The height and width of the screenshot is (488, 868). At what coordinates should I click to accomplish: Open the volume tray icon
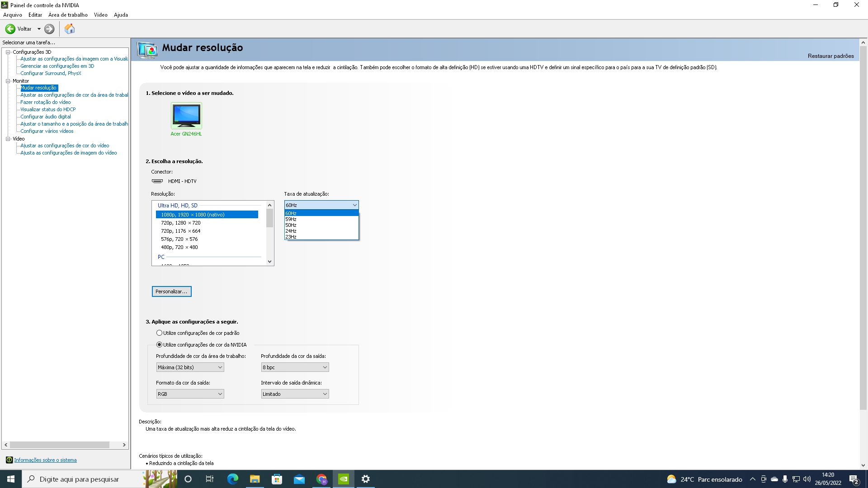(807, 479)
